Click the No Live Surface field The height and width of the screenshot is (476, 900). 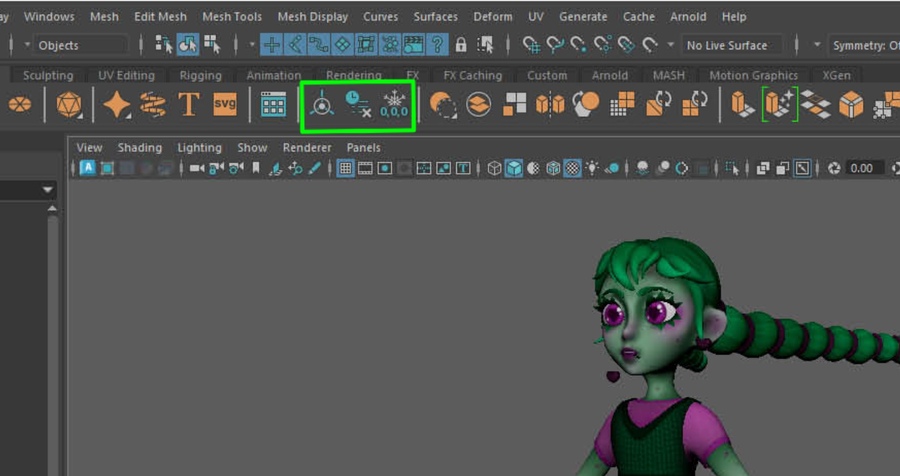tap(725, 45)
